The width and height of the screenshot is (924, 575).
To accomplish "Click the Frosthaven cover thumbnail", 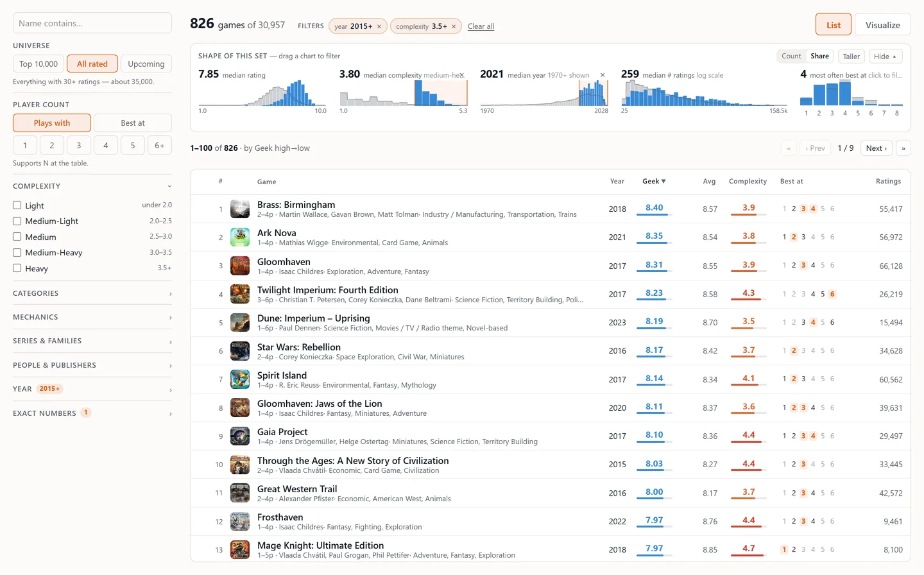I will pos(240,521).
